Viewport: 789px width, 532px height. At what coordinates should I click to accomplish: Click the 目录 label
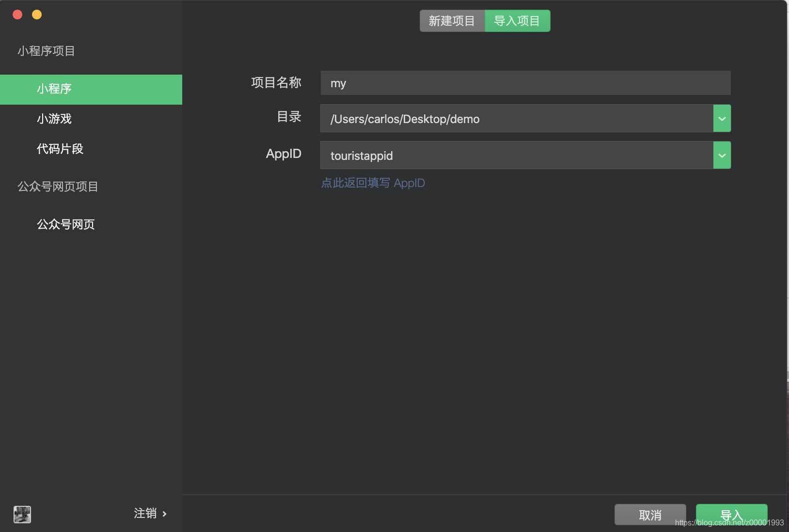click(x=289, y=117)
